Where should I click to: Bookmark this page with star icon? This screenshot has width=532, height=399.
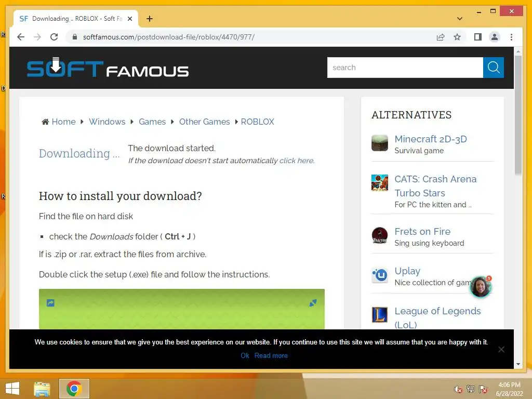457,37
